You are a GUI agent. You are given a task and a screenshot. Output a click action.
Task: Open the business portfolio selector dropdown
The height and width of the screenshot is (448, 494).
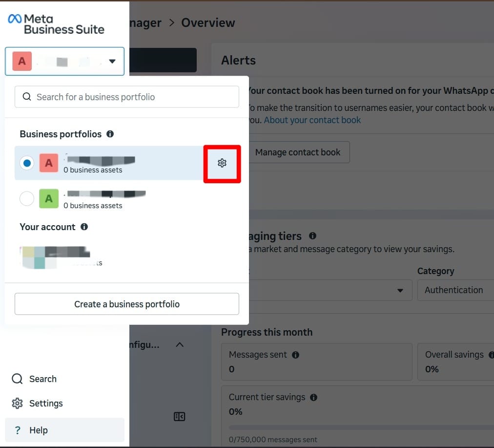(64, 61)
